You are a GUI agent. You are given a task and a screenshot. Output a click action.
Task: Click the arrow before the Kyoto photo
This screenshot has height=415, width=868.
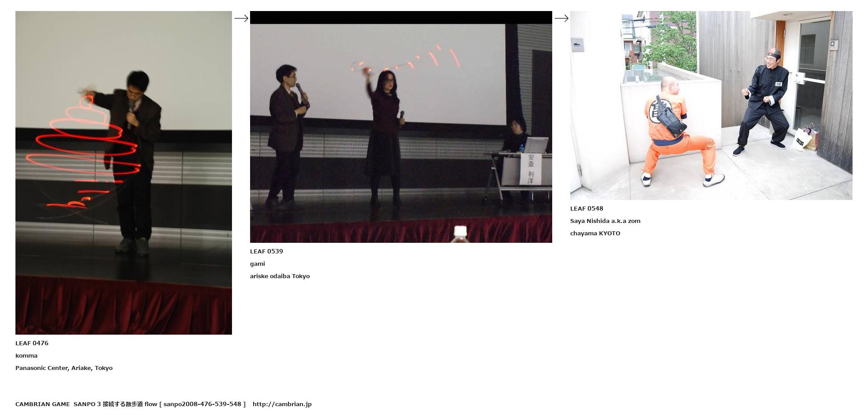pyautogui.click(x=561, y=18)
